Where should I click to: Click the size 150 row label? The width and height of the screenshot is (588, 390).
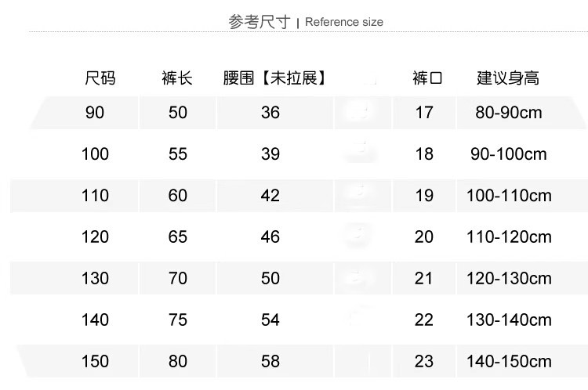point(95,361)
